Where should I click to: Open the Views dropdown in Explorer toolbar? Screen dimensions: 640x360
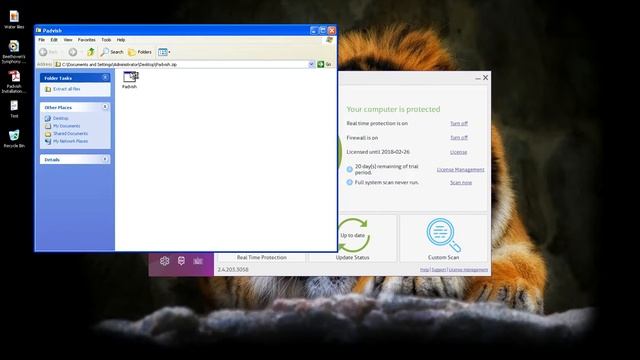[x=164, y=52]
